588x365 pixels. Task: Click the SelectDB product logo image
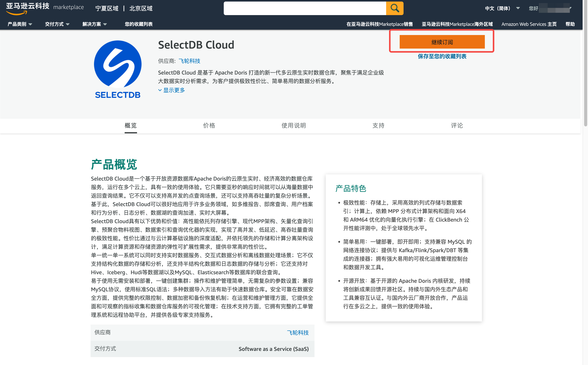[x=117, y=69]
